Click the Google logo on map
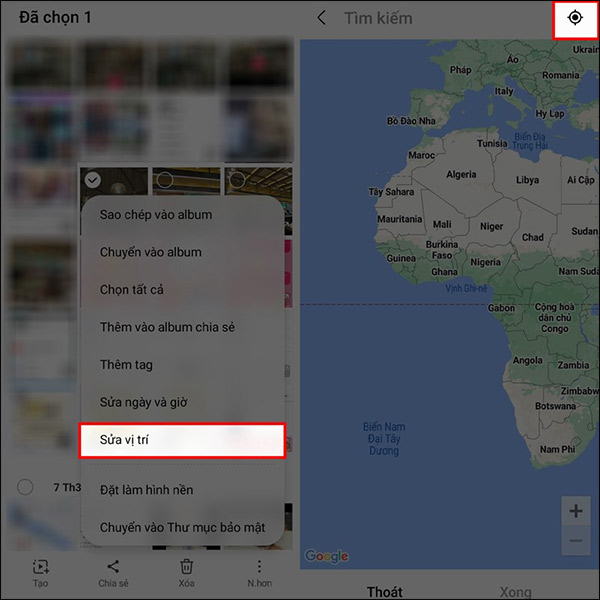This screenshot has height=600, width=600. coord(326,556)
